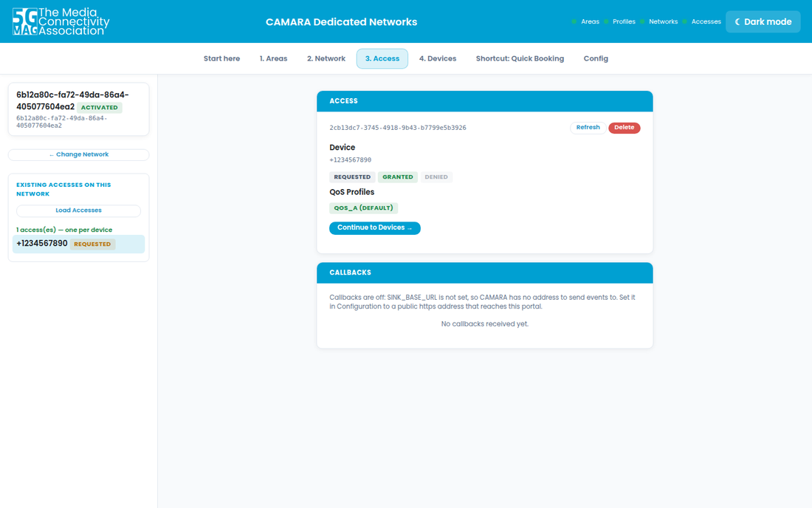Click the CALLBACKS panel header
Viewport: 812px width, 508px height.
pyautogui.click(x=485, y=273)
